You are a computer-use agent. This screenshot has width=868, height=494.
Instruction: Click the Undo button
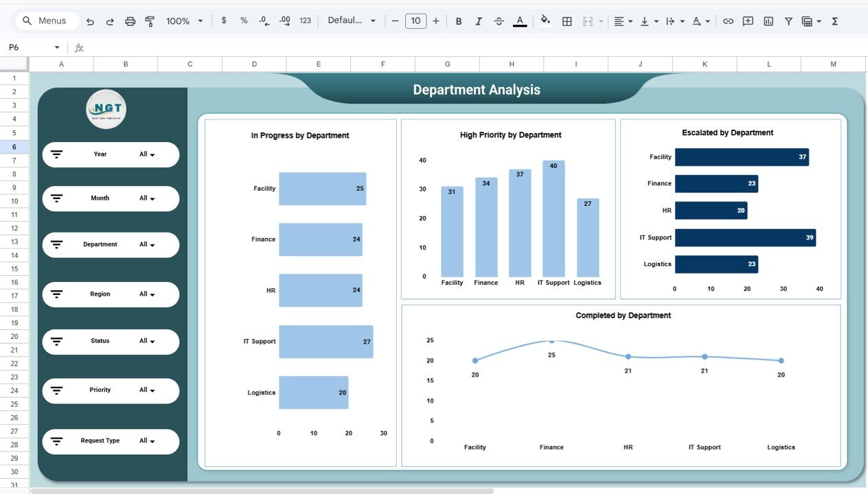point(90,21)
